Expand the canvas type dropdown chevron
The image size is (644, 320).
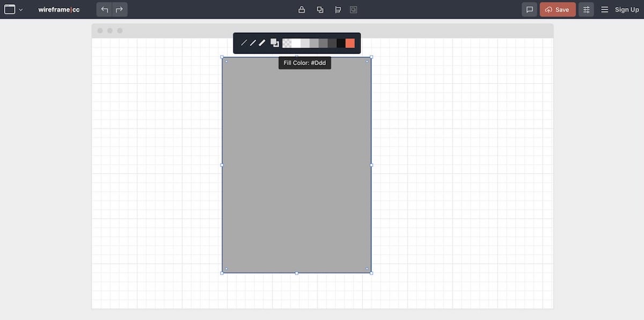(21, 9)
